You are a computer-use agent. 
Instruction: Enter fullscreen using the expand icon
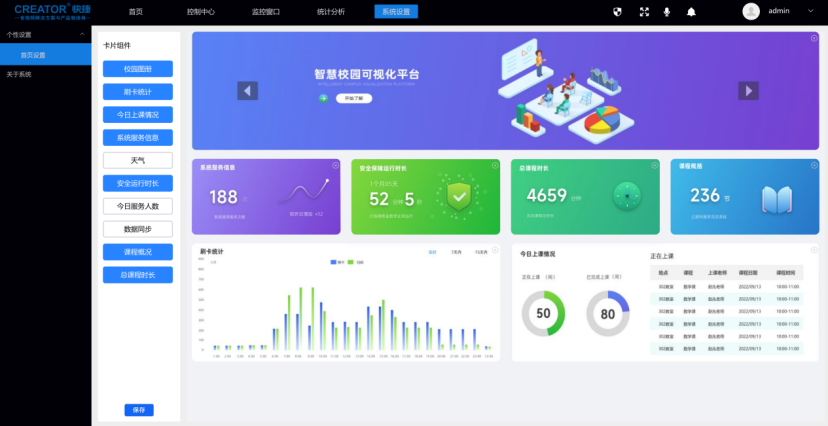[643, 12]
